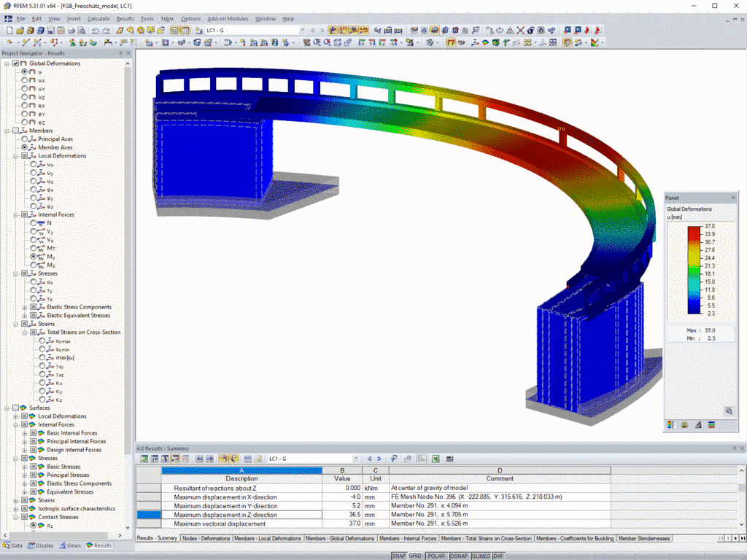Screen dimensions: 747x560
Task: Click the magnifier icon in Panel
Action: point(729,411)
